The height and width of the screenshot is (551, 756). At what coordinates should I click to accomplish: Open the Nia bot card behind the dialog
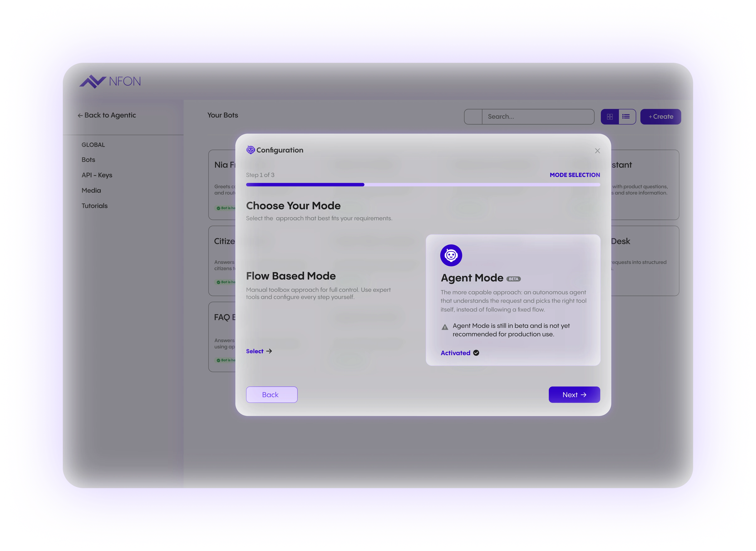pos(222,184)
